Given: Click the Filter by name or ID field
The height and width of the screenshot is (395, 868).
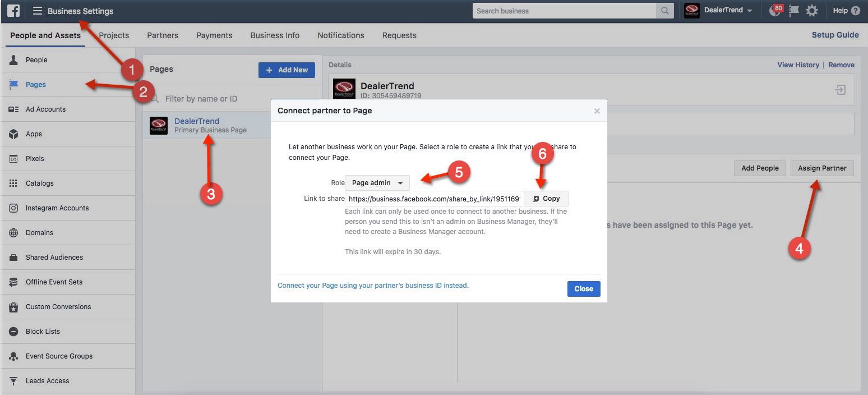Looking at the screenshot, I should pos(233,99).
